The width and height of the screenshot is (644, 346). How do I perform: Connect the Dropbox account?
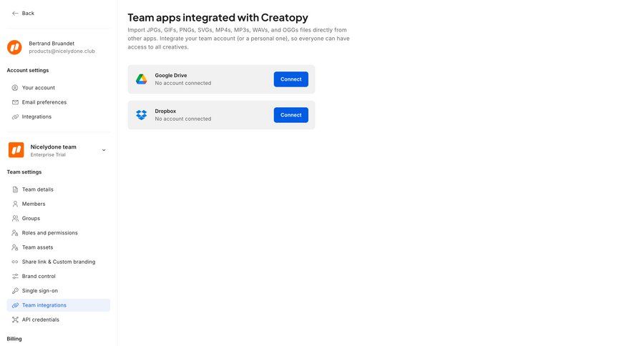291,115
